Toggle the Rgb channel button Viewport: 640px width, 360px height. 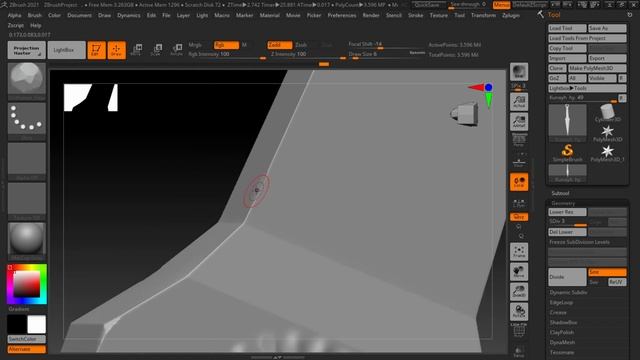tap(226, 45)
